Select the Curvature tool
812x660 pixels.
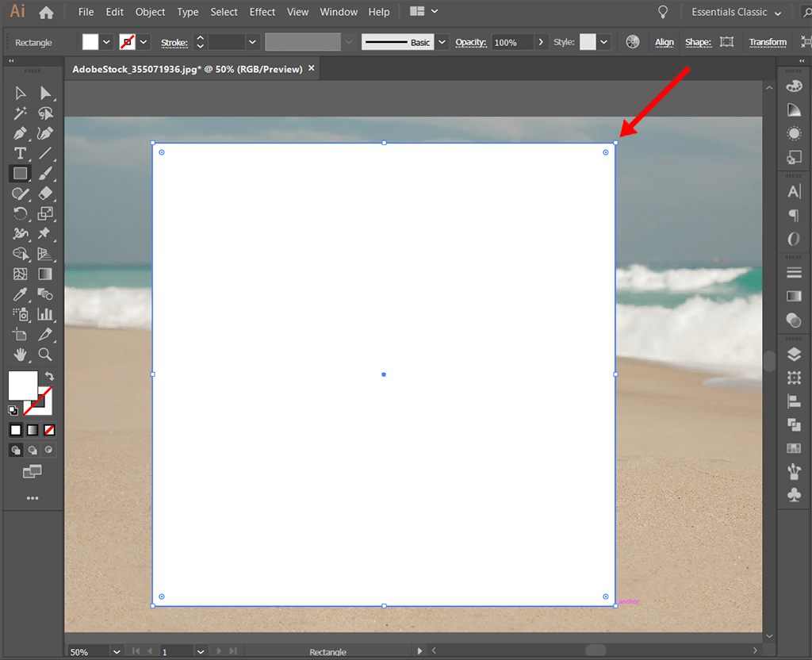click(45, 133)
